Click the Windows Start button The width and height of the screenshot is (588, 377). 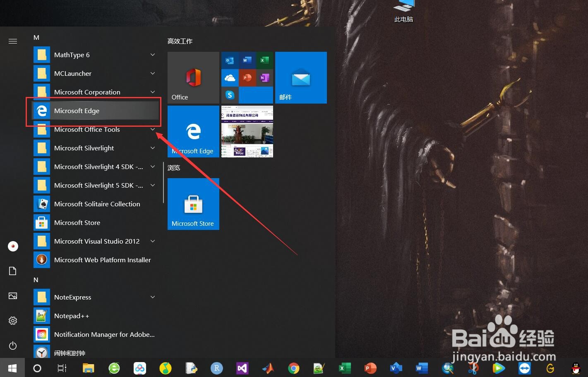(x=12, y=368)
